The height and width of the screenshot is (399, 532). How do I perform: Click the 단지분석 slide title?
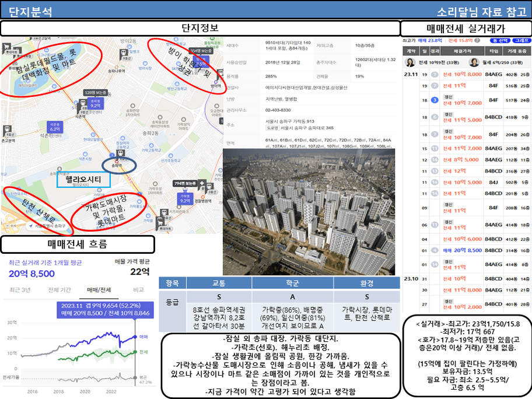30,12
